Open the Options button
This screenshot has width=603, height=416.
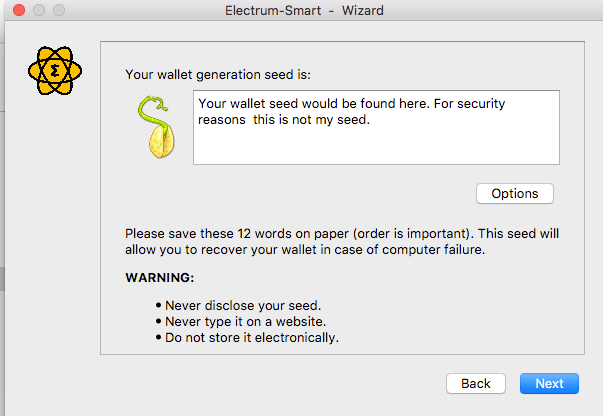pyautogui.click(x=515, y=194)
